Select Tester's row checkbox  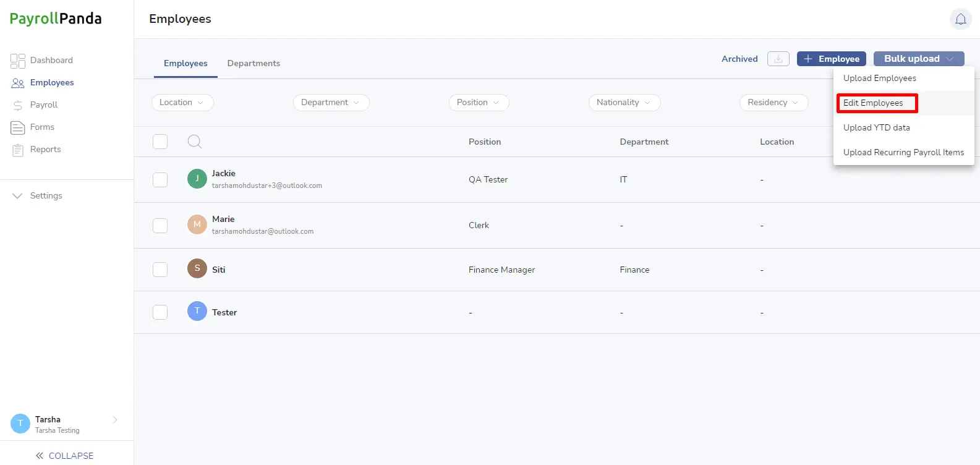[x=160, y=312]
